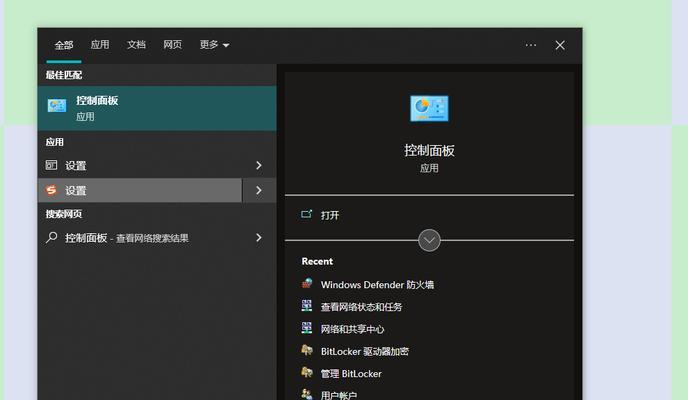This screenshot has width=688, height=400.
Task: Click the 搜索网页 section header
Action: 64,214
